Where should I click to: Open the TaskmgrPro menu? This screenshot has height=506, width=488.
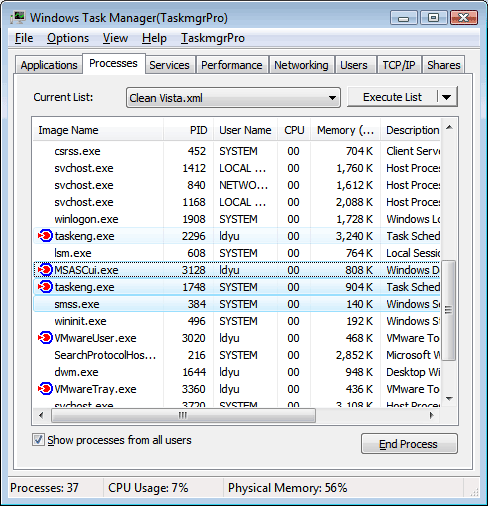[213, 38]
